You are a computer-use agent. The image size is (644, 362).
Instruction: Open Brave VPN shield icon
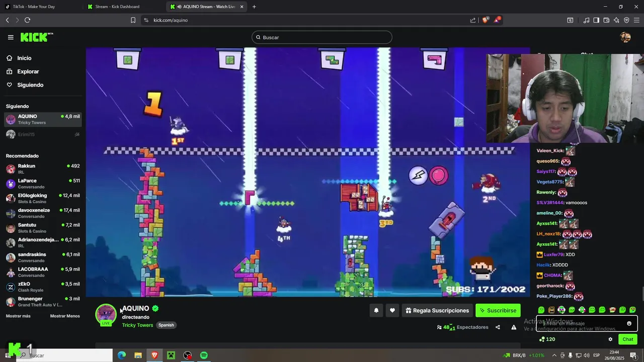(626, 20)
